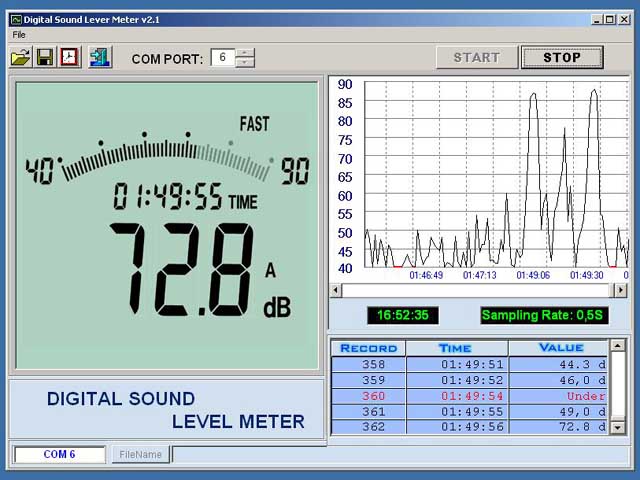Image resolution: width=640 pixels, height=480 pixels.
Task: Click the green clock display 16:52:35
Action: point(403,316)
